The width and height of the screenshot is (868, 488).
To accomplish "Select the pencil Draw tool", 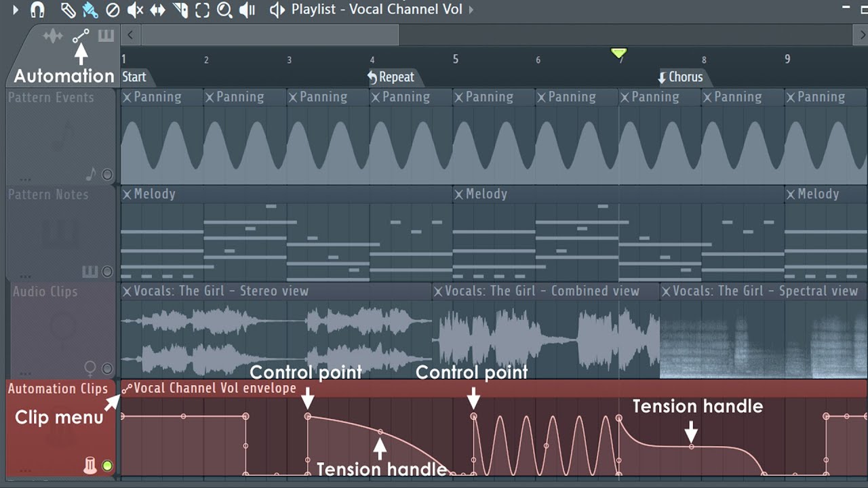I will tap(68, 9).
